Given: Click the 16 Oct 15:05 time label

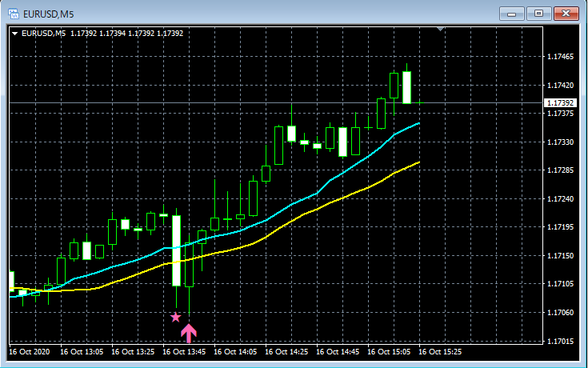Looking at the screenshot, I should pyautogui.click(x=389, y=352).
